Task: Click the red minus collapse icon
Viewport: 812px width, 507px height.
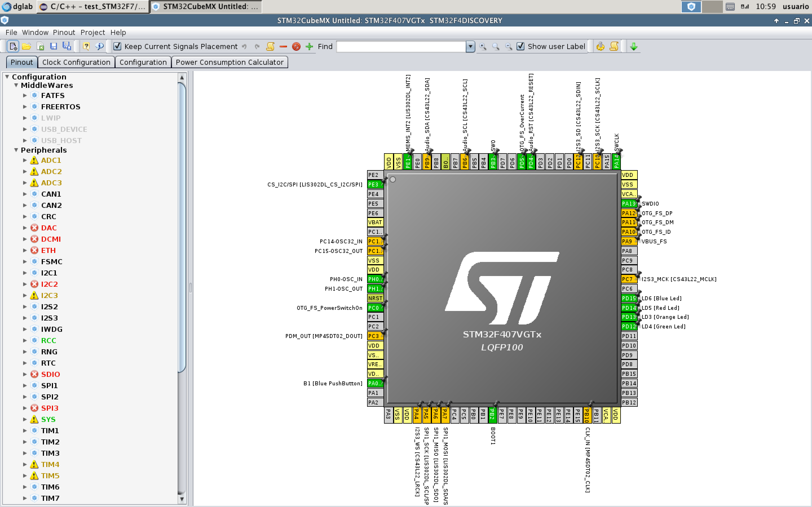Action: [x=283, y=46]
